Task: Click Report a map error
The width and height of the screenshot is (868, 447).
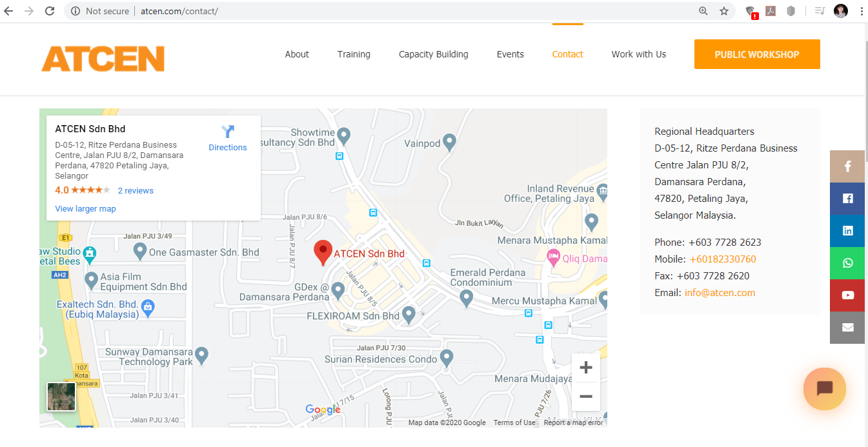Action: click(573, 422)
